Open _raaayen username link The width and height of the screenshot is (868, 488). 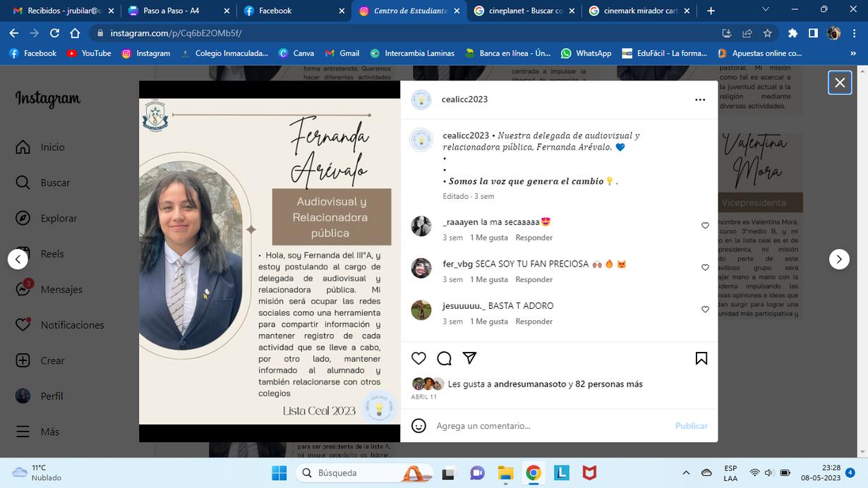tap(460, 222)
